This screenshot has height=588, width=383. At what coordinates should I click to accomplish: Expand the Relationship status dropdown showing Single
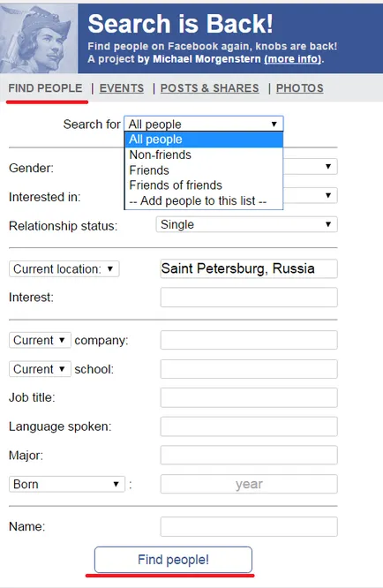pos(246,224)
